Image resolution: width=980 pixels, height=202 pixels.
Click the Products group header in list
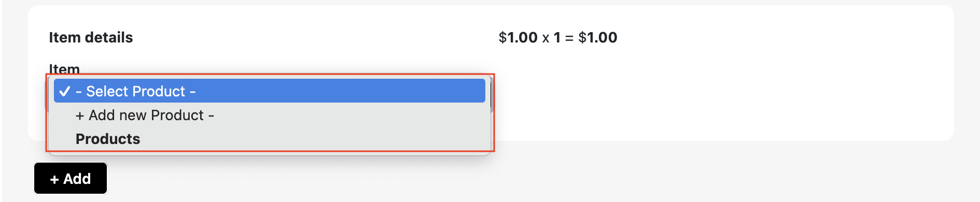tap(108, 139)
